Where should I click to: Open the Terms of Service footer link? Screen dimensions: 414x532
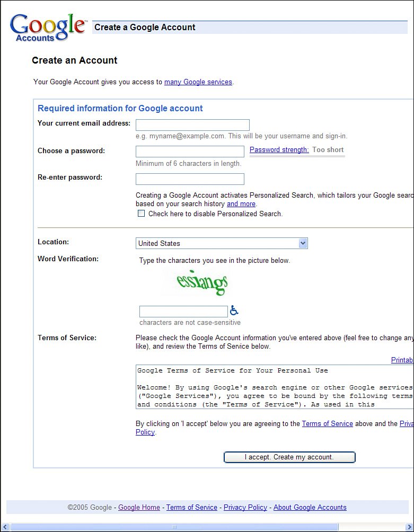click(x=192, y=507)
